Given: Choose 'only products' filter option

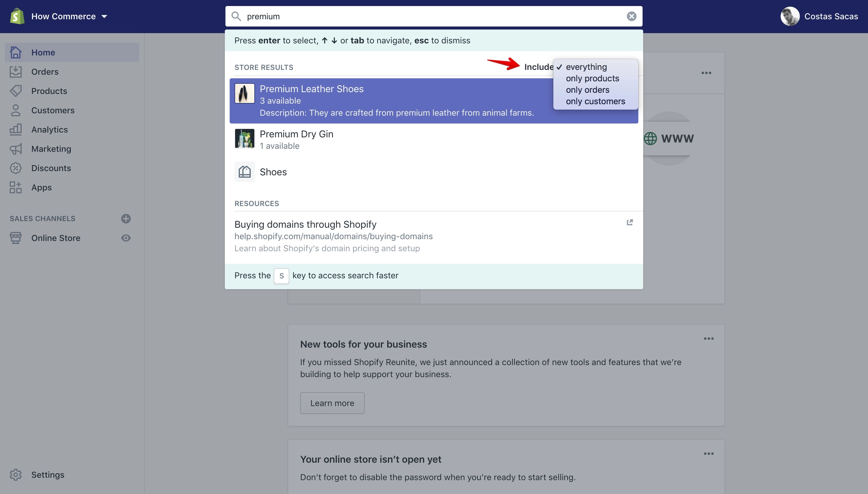Looking at the screenshot, I should [x=596, y=78].
